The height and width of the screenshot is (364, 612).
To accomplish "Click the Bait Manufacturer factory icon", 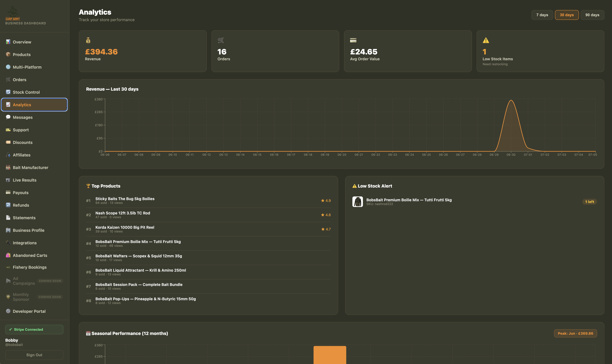I will click(8, 167).
